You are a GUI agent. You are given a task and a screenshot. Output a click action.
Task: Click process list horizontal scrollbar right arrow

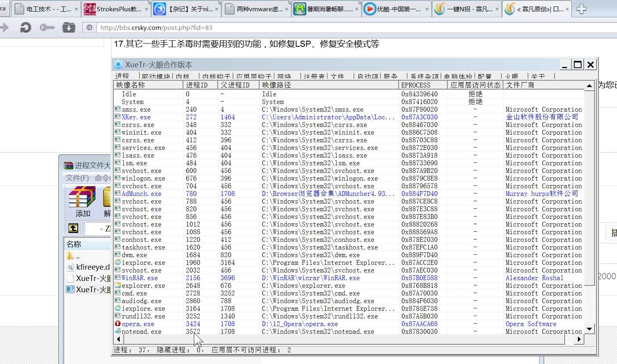coord(579,339)
